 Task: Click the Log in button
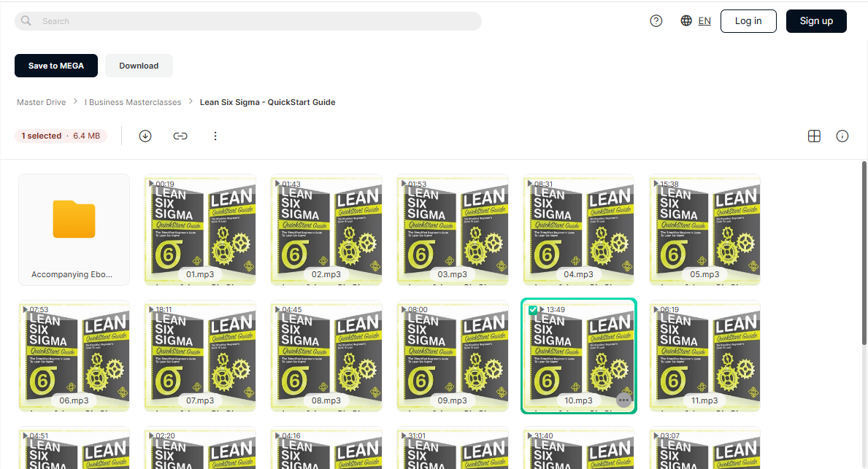coord(748,21)
